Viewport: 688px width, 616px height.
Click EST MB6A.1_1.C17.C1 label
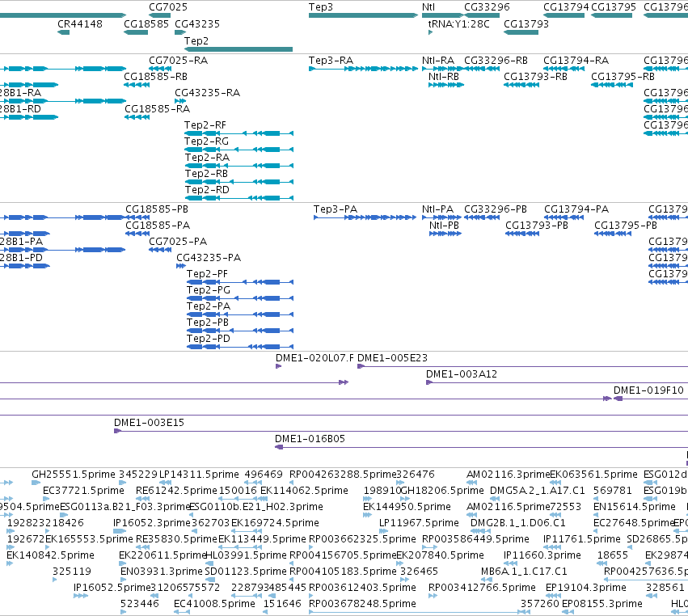[x=524, y=572]
